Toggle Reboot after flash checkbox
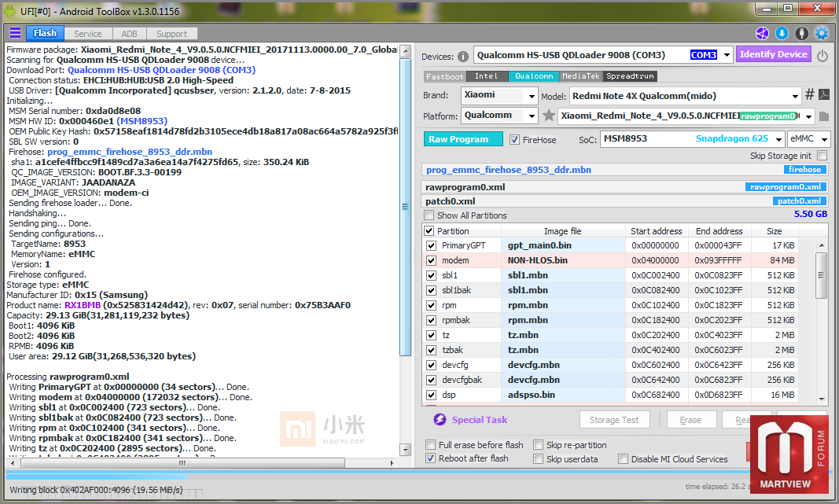This screenshot has width=839, height=504. coord(430,458)
